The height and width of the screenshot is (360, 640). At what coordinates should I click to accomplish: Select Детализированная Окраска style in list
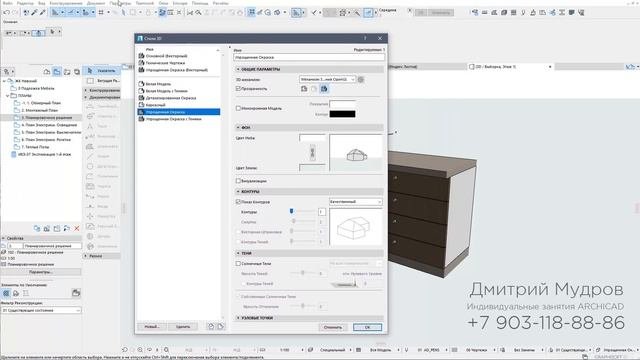click(171, 98)
